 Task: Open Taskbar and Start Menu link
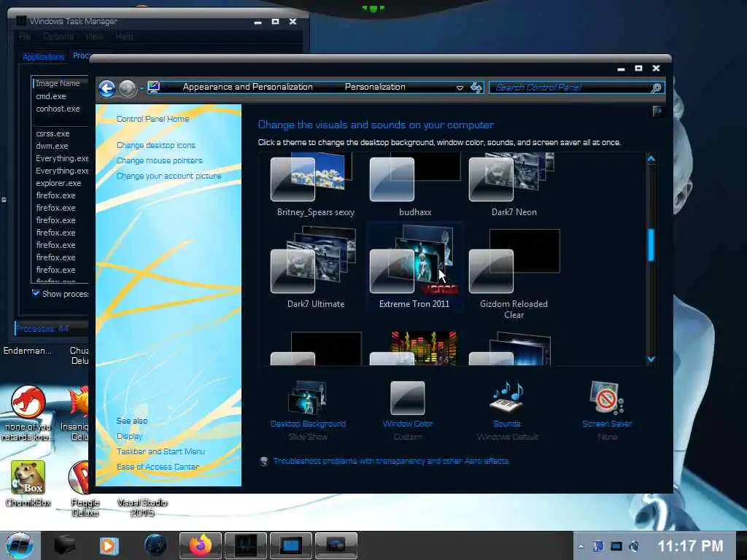pyautogui.click(x=160, y=451)
